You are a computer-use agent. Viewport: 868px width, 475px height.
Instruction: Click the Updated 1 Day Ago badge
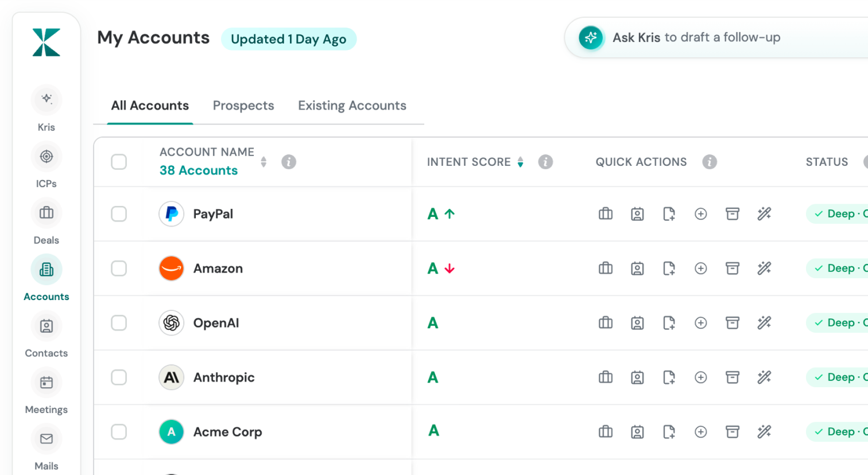(x=289, y=39)
